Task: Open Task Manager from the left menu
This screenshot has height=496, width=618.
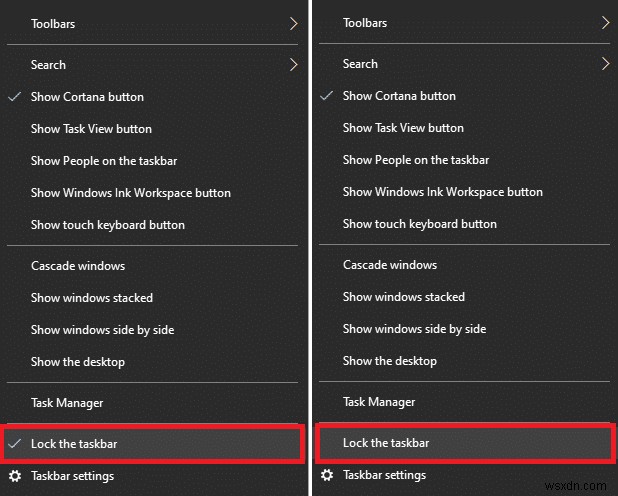Action: tap(67, 403)
